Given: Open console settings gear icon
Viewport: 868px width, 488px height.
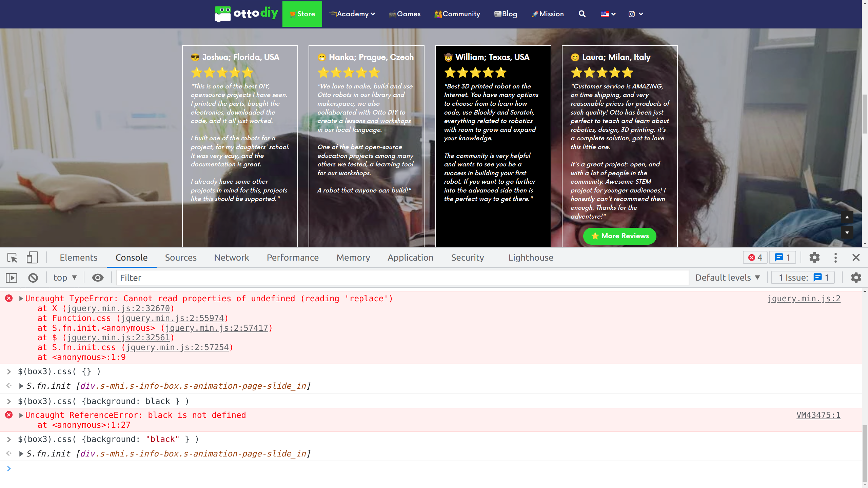Looking at the screenshot, I should 856,278.
